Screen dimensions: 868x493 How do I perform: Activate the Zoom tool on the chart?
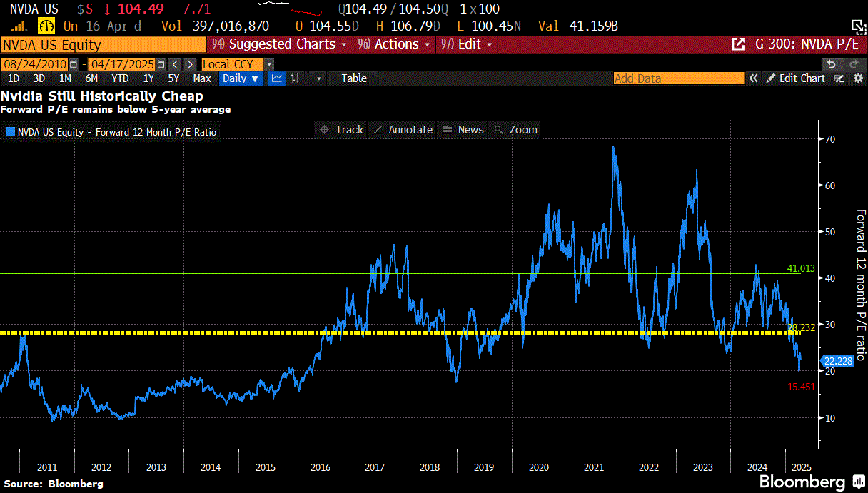515,129
